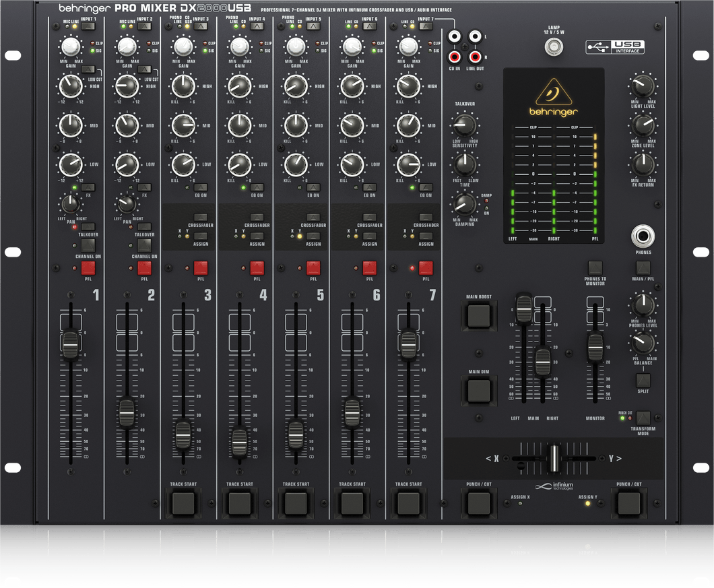Click the USB interface logo

click(616, 46)
